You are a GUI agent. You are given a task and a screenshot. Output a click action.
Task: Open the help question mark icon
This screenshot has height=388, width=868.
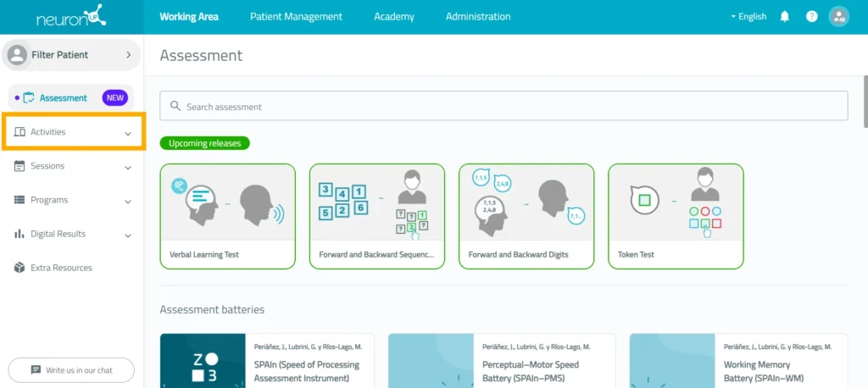[x=811, y=17]
